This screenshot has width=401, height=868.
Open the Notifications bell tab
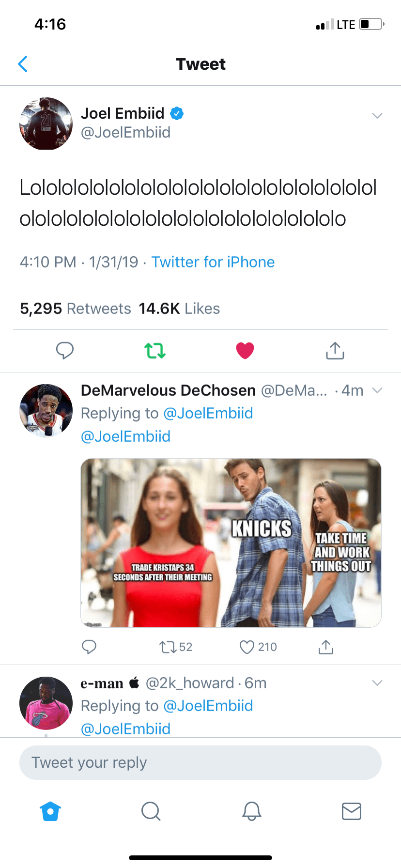pyautogui.click(x=252, y=811)
